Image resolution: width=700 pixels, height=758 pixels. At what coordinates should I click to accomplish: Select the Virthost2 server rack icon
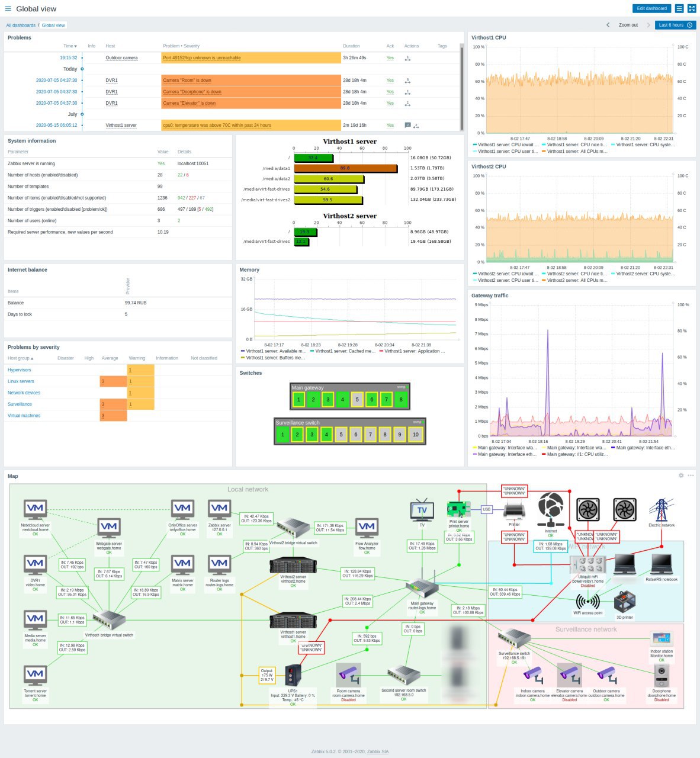click(293, 565)
